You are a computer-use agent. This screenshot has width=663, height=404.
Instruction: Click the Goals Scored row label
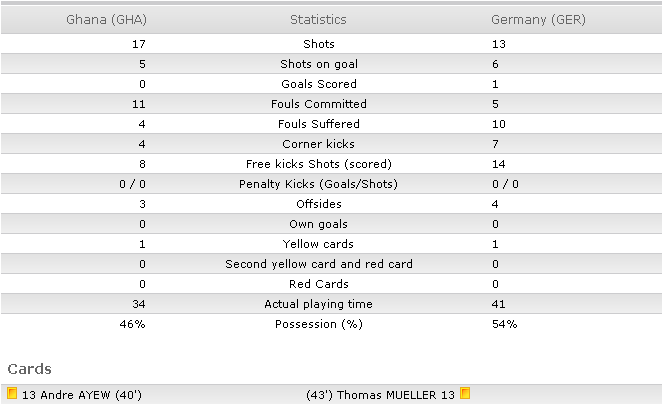[319, 84]
